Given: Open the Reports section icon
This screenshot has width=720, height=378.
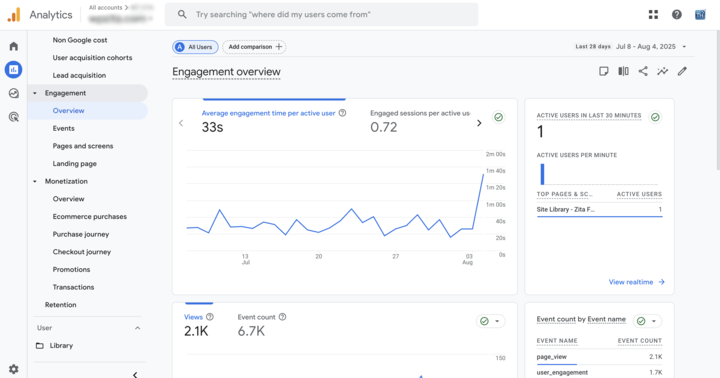Looking at the screenshot, I should (14, 70).
